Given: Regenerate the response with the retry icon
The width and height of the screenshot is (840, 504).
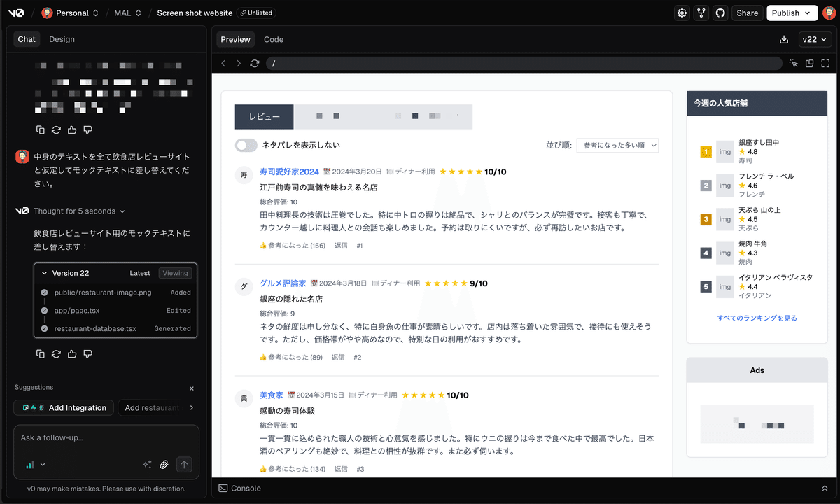Looking at the screenshot, I should pos(56,353).
